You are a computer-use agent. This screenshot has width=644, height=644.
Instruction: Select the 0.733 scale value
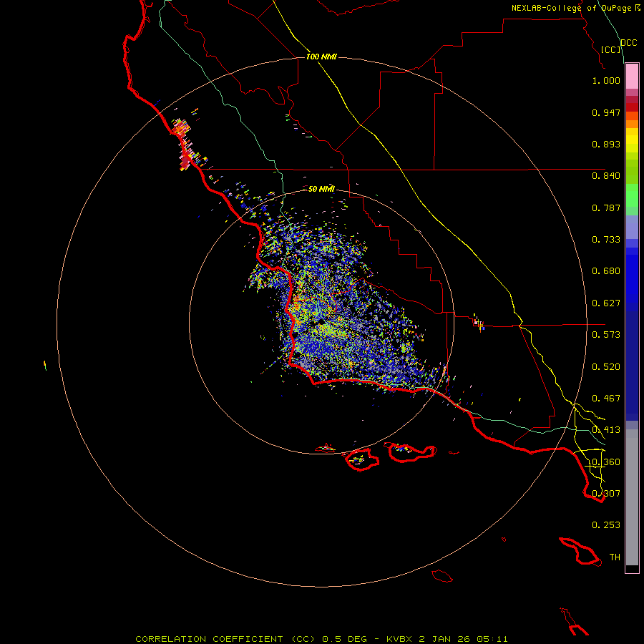[x=606, y=240]
